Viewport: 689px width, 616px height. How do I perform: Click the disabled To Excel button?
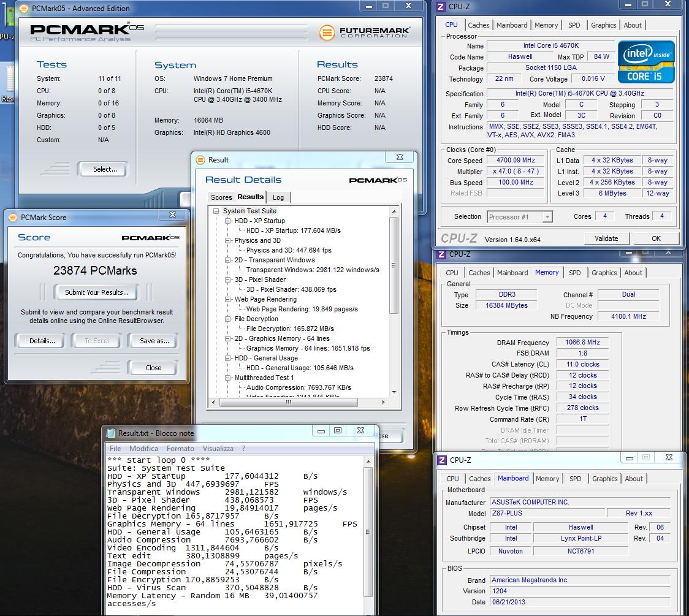coord(97,341)
